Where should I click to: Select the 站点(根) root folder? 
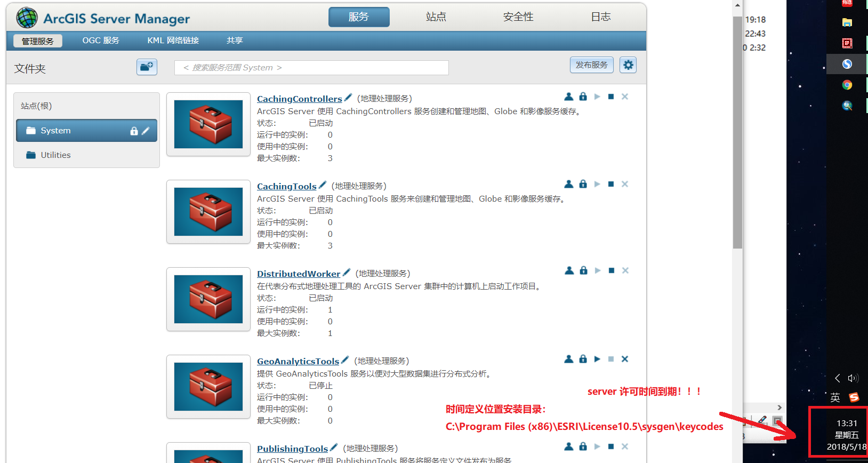36,106
